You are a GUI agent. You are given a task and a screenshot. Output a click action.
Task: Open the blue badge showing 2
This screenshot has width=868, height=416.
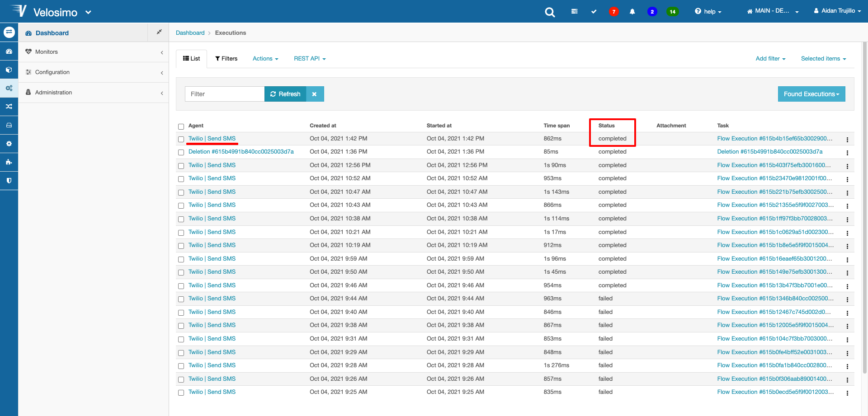pyautogui.click(x=652, y=12)
